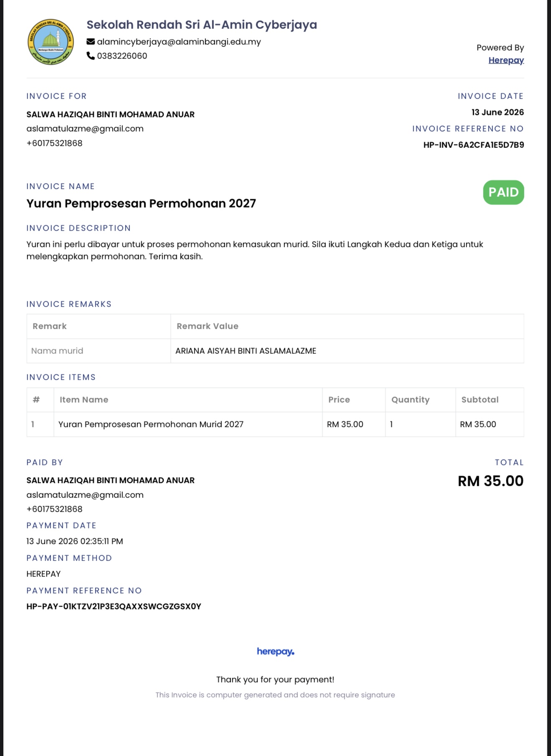Click the Yuran Pemprosesan Permohonan Murid 2027 item
Screen dimensions: 551x756
coord(151,424)
